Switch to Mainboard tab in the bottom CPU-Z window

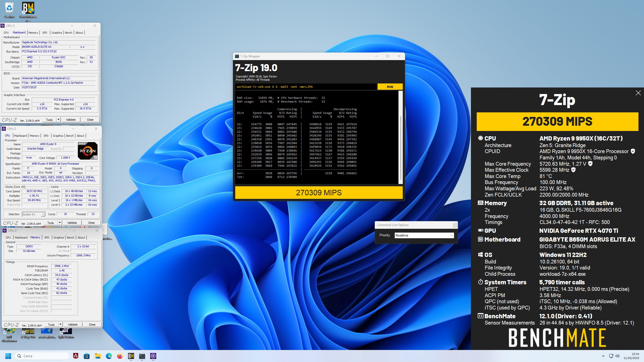[x=21, y=238]
